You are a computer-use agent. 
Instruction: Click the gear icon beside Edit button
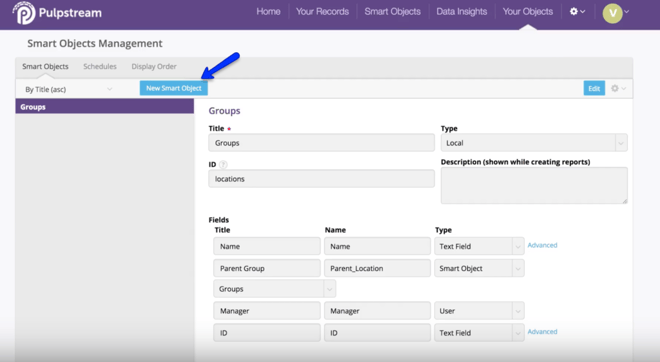click(618, 88)
